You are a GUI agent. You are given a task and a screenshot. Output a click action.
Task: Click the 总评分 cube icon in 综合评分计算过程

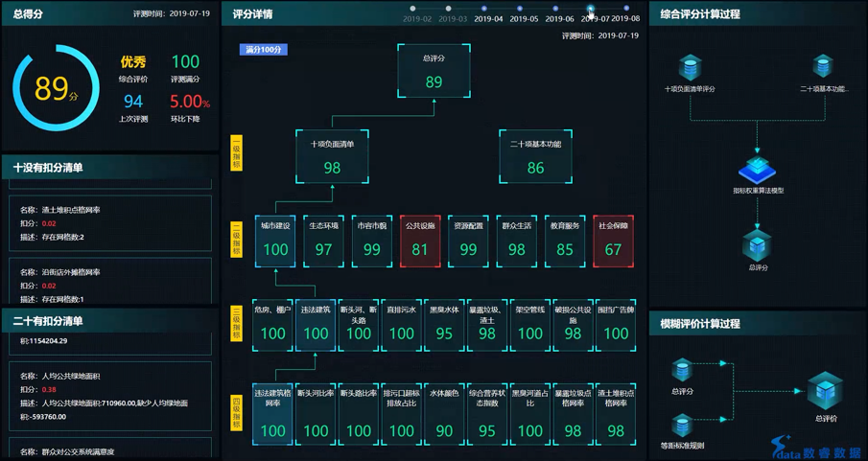[x=758, y=245]
